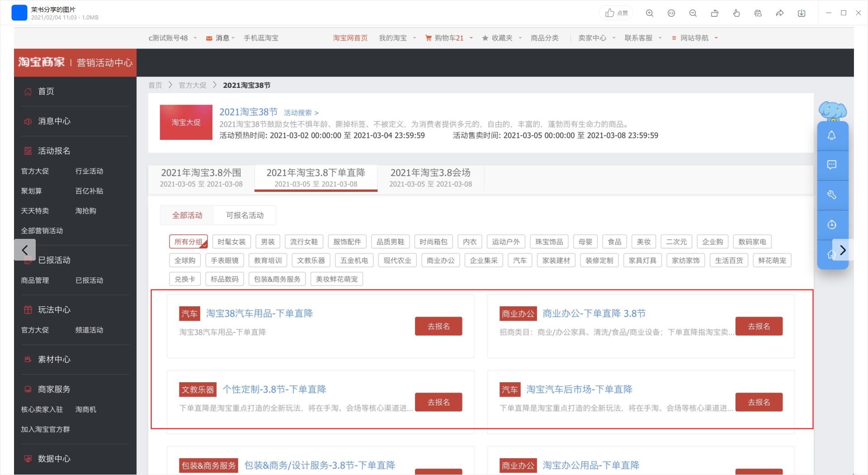
Task: Show previous image with left arrow
Action: (25, 250)
